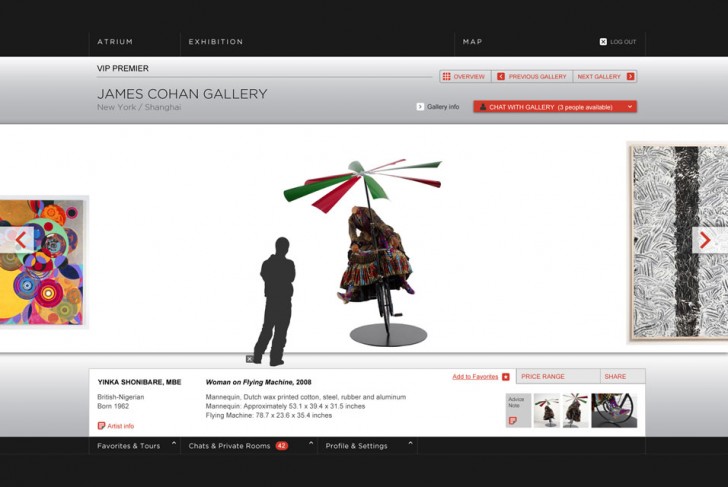Open the Atrium menu item
The height and width of the screenshot is (487, 728).
coord(115,42)
